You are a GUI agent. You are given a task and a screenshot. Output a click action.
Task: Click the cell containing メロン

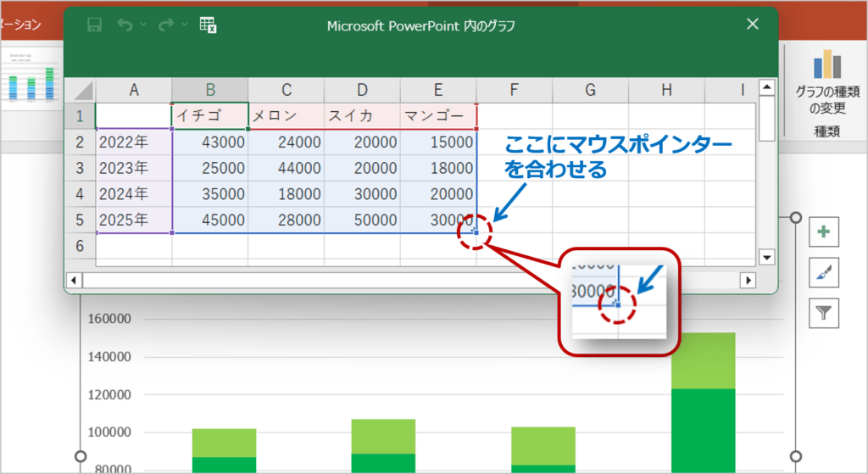click(x=287, y=115)
